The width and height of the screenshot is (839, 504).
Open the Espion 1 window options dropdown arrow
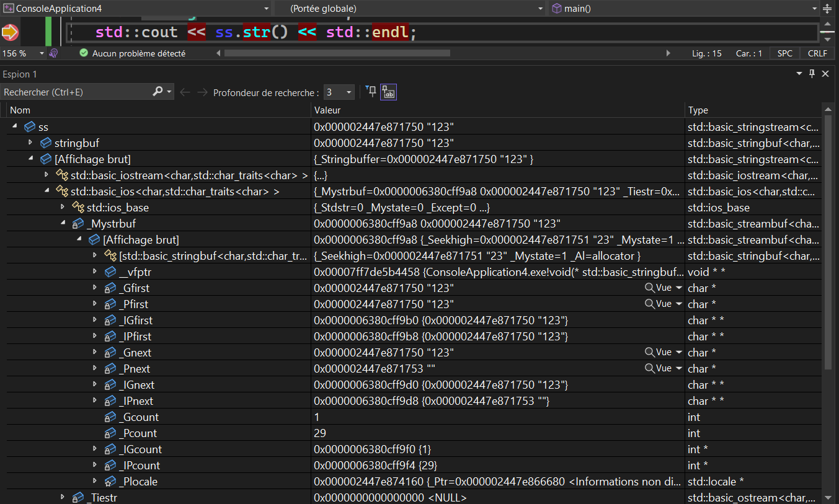(799, 74)
